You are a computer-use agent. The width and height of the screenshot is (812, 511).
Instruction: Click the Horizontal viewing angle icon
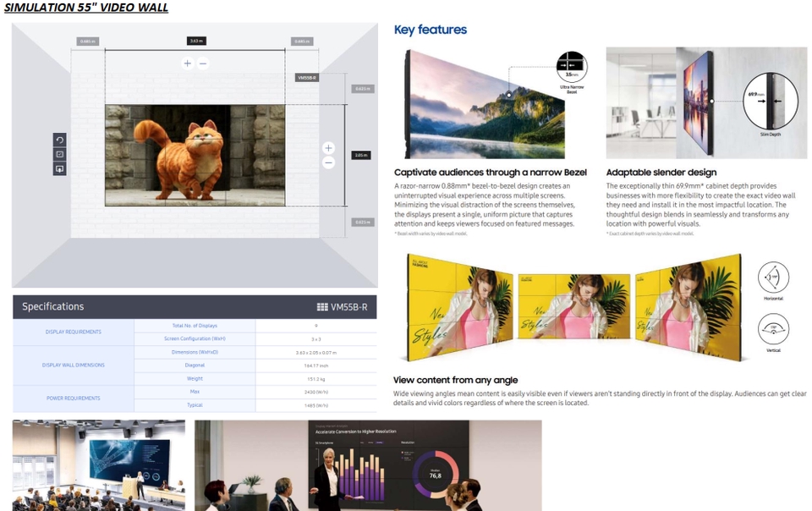(x=773, y=277)
